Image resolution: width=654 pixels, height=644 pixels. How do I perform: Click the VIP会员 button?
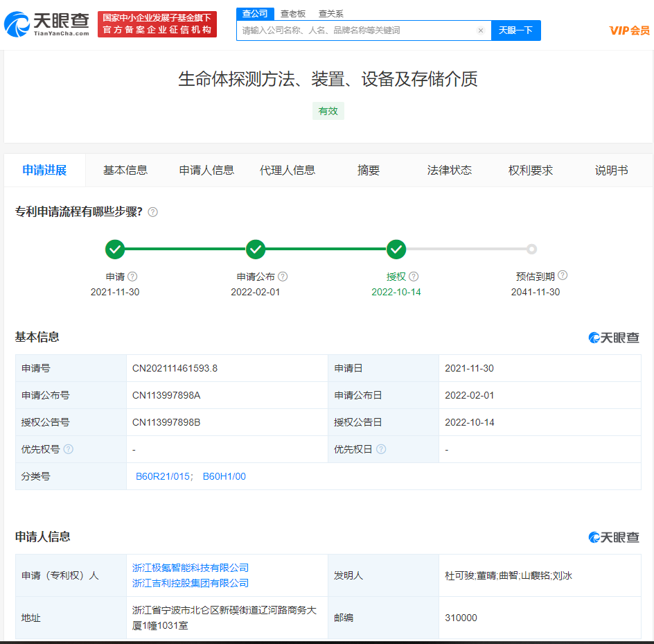629,31
